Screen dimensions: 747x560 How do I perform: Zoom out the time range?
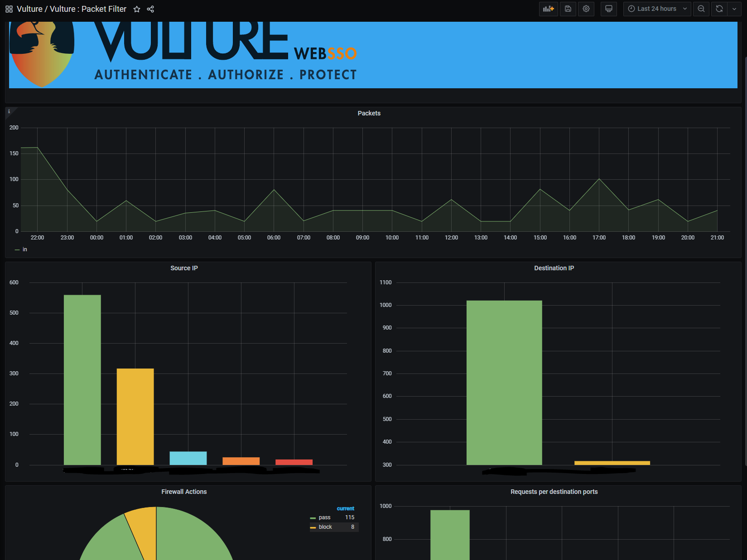pyautogui.click(x=701, y=9)
